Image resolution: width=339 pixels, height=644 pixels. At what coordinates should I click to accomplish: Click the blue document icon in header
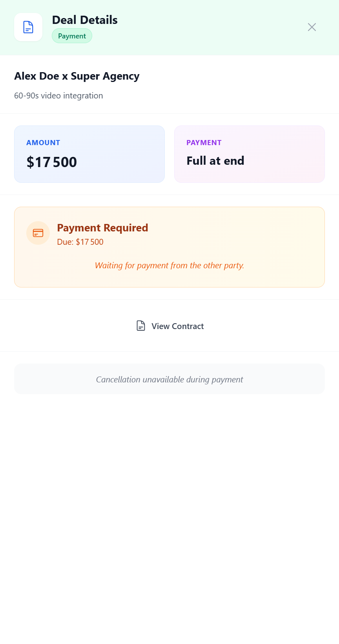tap(28, 27)
